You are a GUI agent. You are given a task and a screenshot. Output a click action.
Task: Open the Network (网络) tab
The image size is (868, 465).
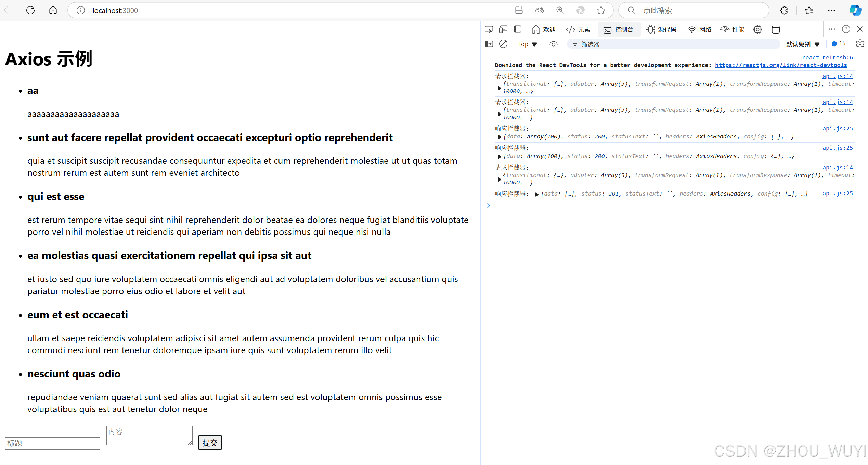pos(699,29)
